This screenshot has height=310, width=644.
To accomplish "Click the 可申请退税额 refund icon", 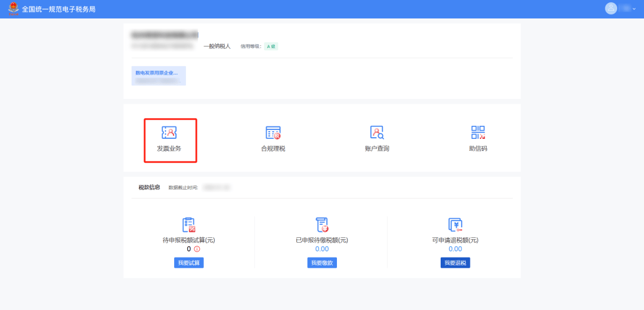I will (x=455, y=225).
